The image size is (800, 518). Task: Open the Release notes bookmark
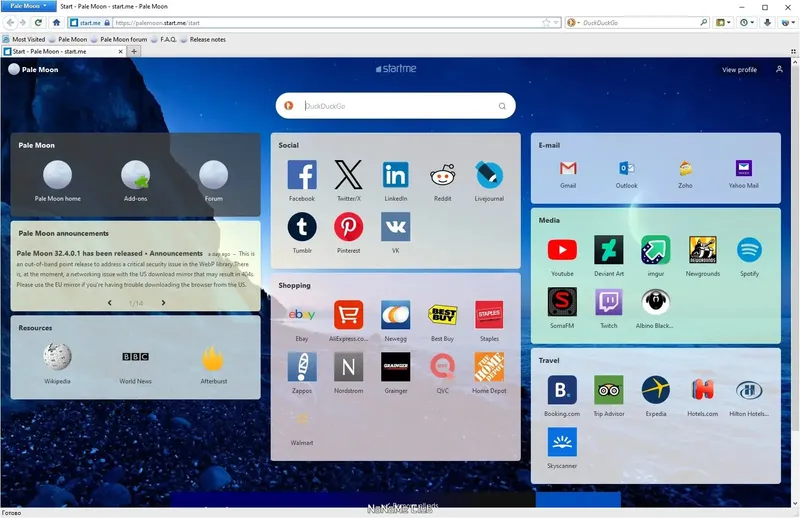[203, 39]
